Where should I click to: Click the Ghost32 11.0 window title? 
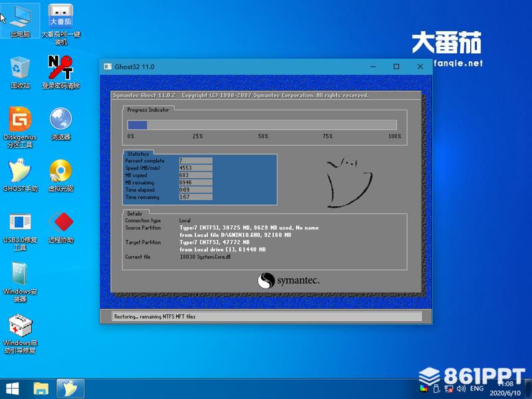click(134, 66)
